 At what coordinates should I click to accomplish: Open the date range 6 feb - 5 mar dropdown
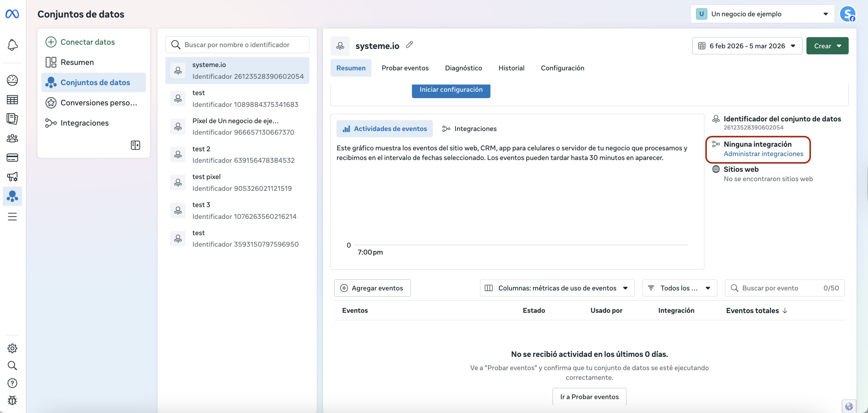(x=747, y=46)
